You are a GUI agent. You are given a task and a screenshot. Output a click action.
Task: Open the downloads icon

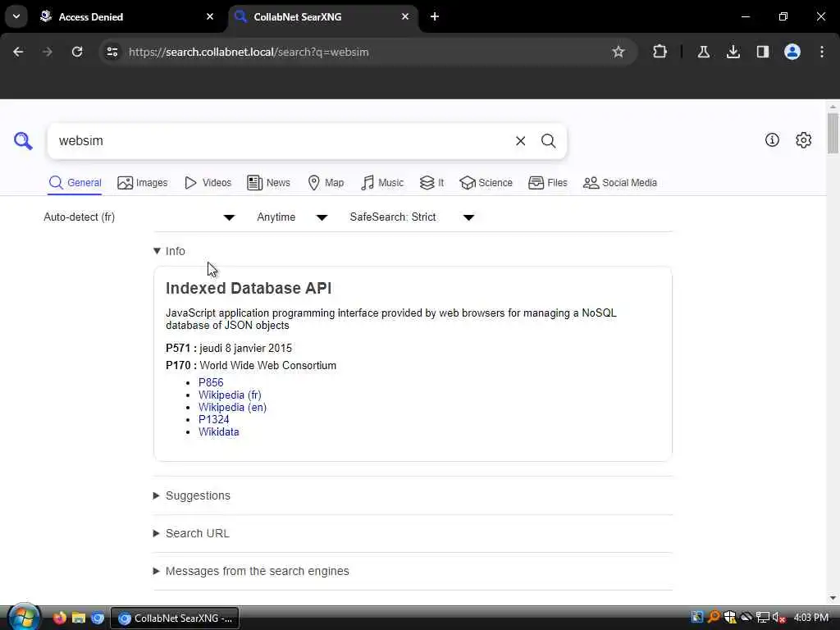(733, 52)
